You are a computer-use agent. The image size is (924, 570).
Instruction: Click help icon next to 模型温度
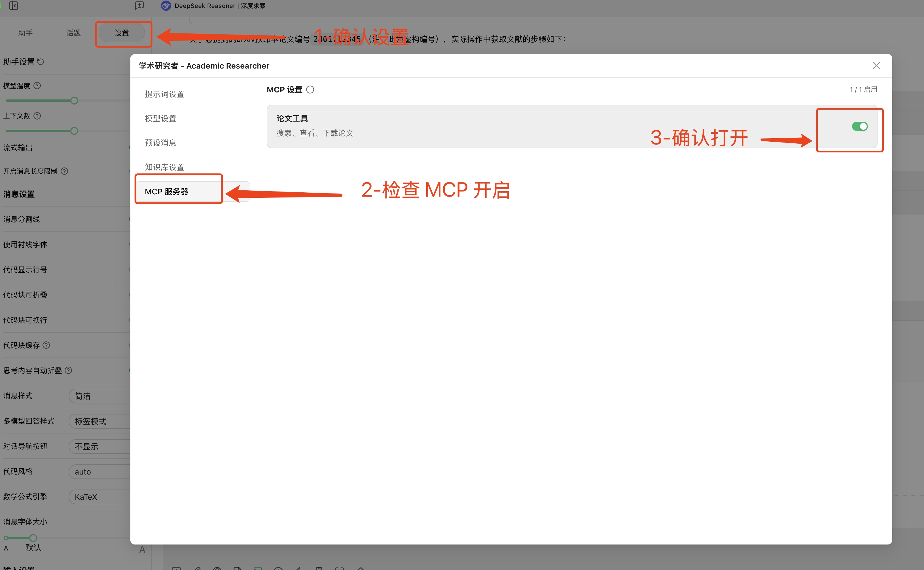[37, 86]
